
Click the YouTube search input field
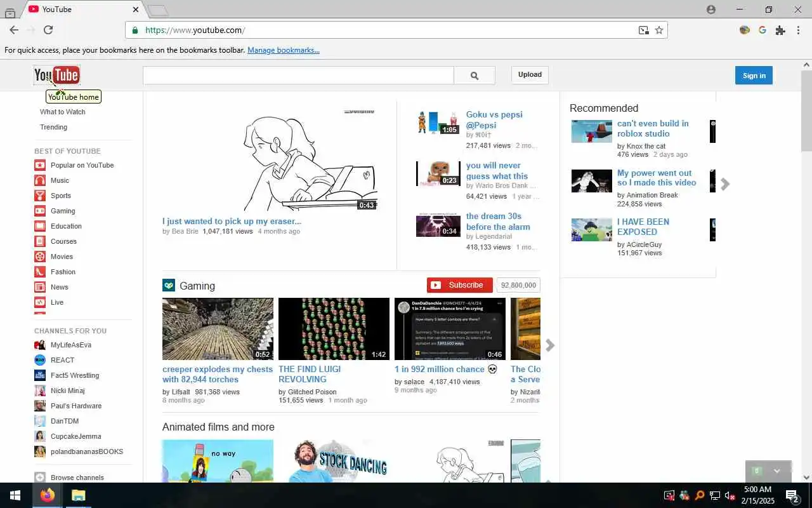298,76
